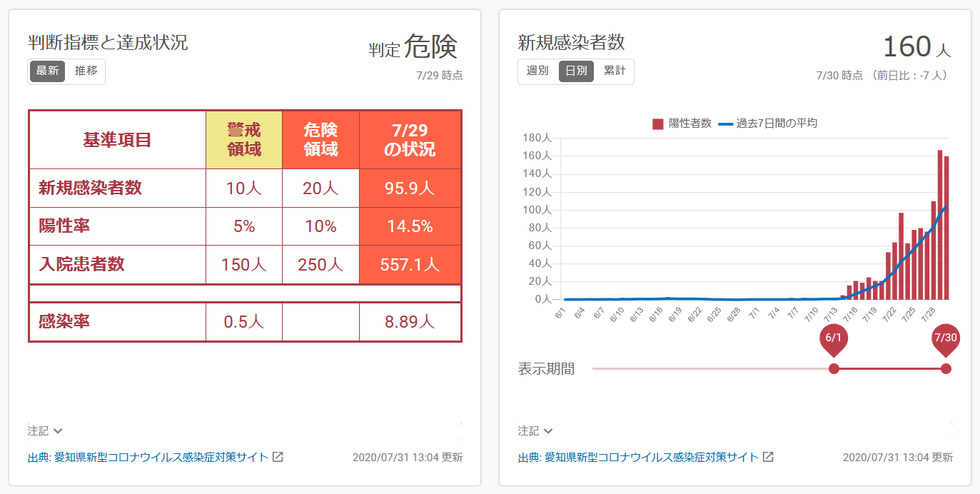Open the 出典 source link under the 判断指標 table
The width and height of the screenshot is (980, 494).
pyautogui.click(x=148, y=457)
